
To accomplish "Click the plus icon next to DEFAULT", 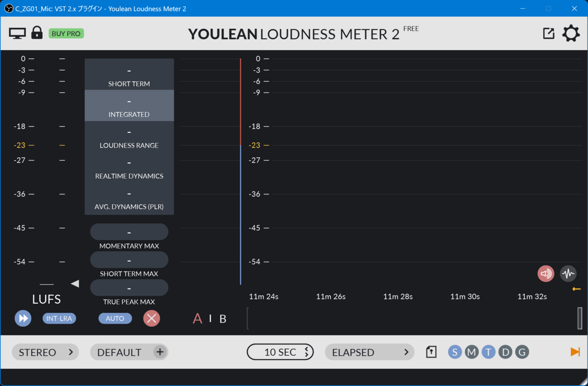I will pos(160,352).
